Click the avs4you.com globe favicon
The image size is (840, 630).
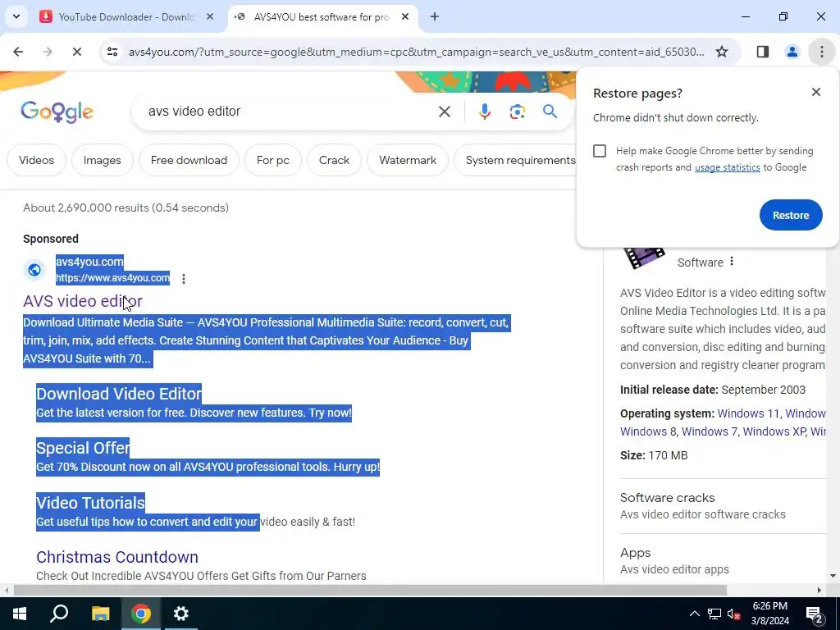point(34,269)
